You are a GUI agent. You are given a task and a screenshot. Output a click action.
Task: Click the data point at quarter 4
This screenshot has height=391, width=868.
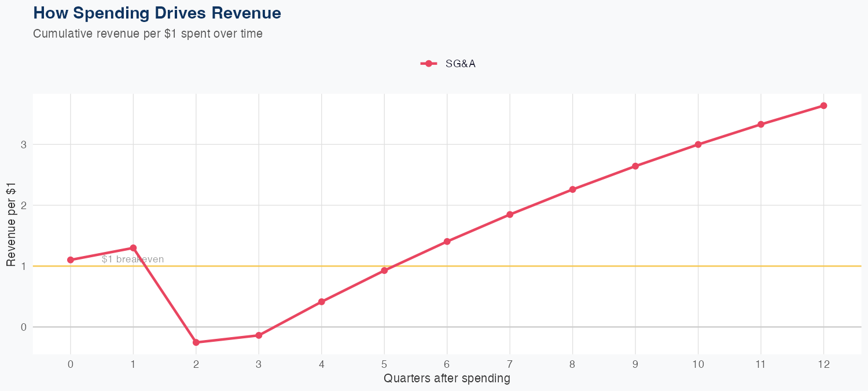[322, 302]
